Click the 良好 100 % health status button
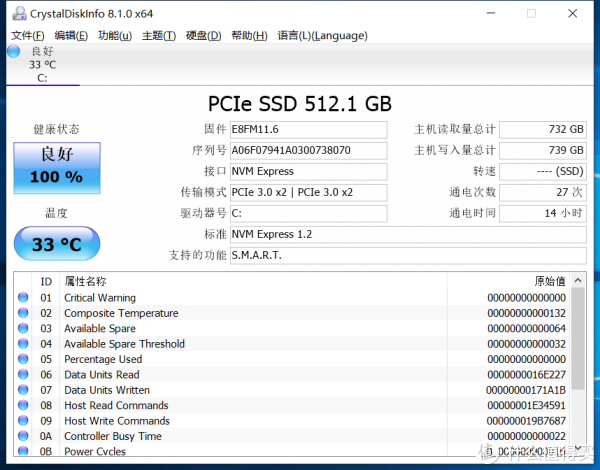The width and height of the screenshot is (600, 470). pyautogui.click(x=57, y=168)
